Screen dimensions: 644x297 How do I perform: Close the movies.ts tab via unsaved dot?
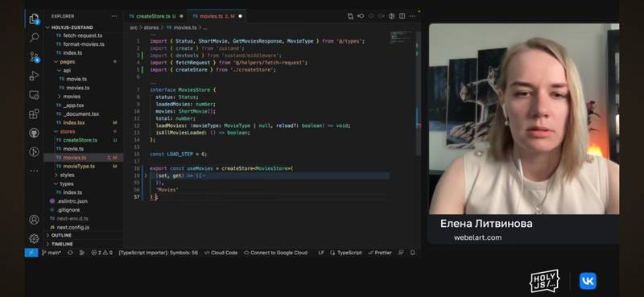point(240,16)
